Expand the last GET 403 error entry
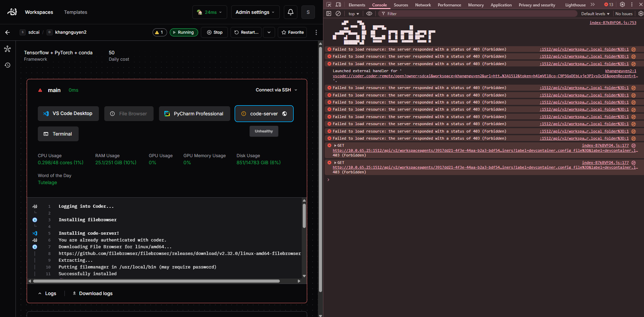 coord(335,163)
